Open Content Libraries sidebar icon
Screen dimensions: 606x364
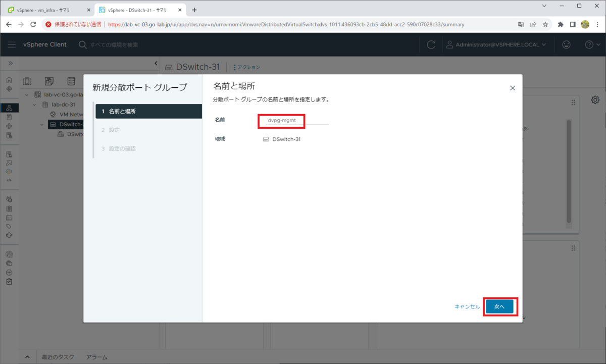(x=9, y=117)
